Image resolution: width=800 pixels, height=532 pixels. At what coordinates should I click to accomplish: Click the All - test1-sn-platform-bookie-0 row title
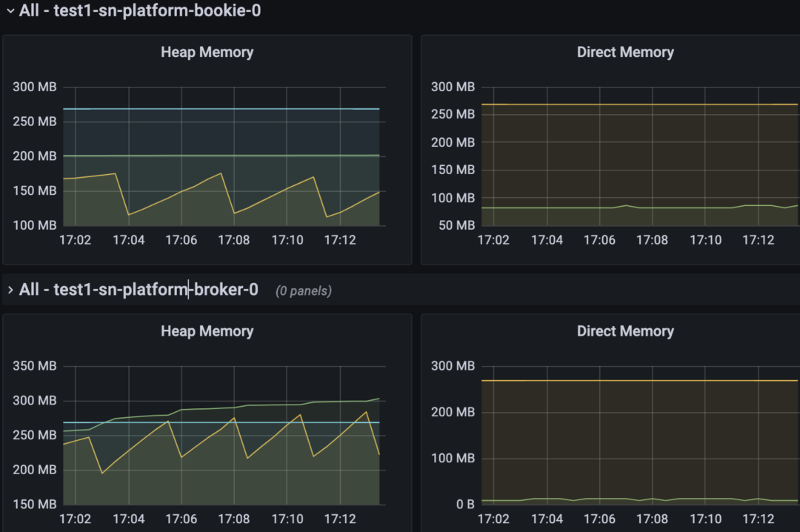coord(140,10)
